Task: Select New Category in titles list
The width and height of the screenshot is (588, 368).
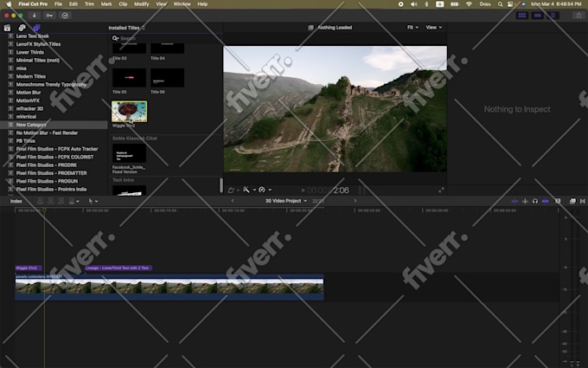Action: pyautogui.click(x=54, y=125)
